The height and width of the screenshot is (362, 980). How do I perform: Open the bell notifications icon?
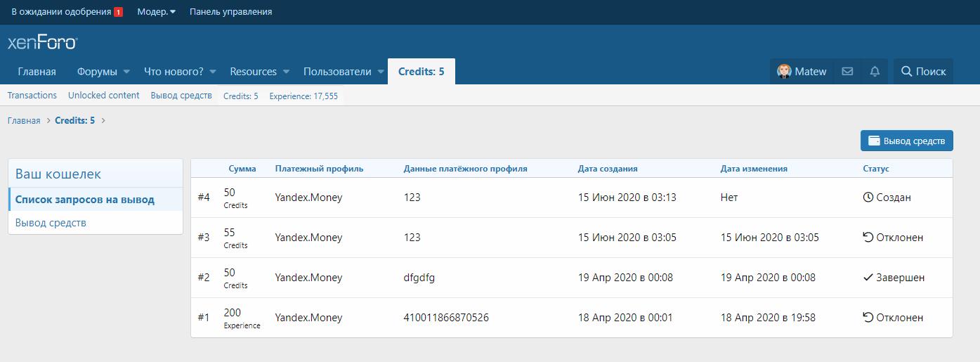click(875, 72)
